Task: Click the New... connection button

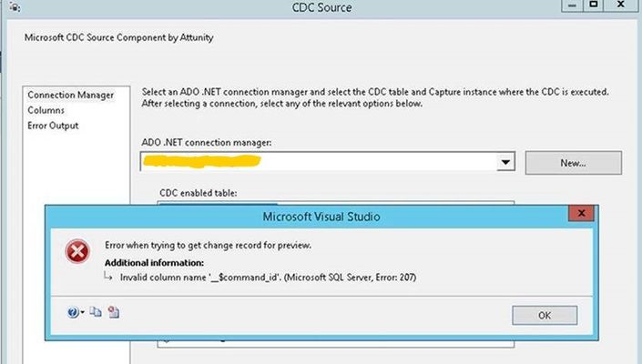Action: [573, 163]
